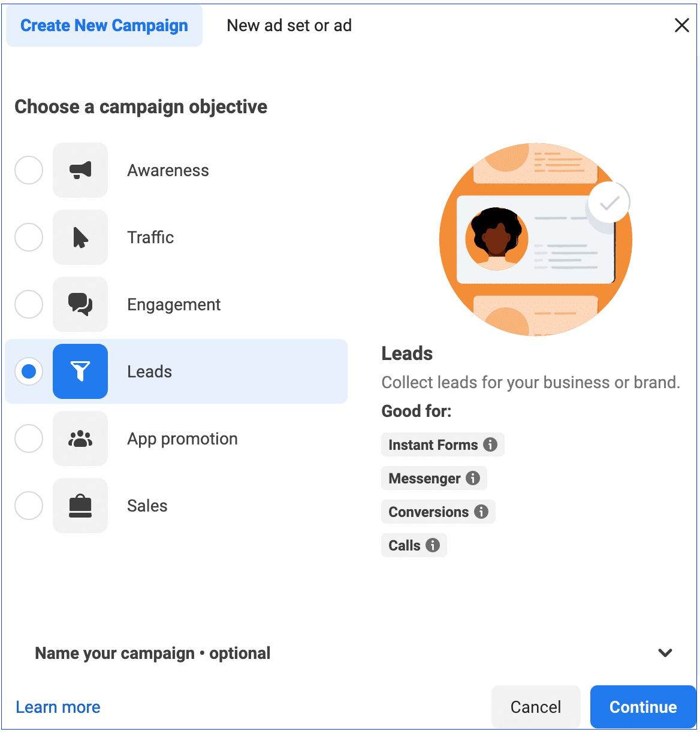Open info icon next to Calls
The height and width of the screenshot is (732, 700).
click(x=433, y=545)
